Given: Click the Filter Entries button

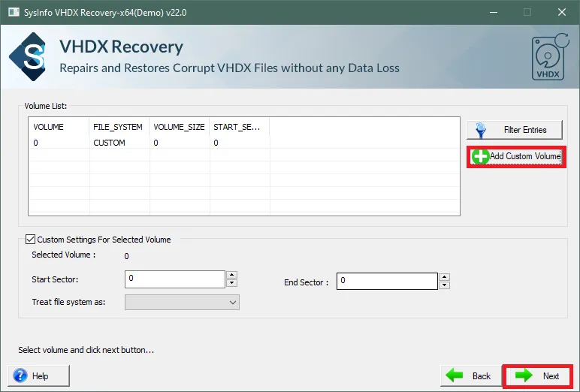Looking at the screenshot, I should point(515,130).
